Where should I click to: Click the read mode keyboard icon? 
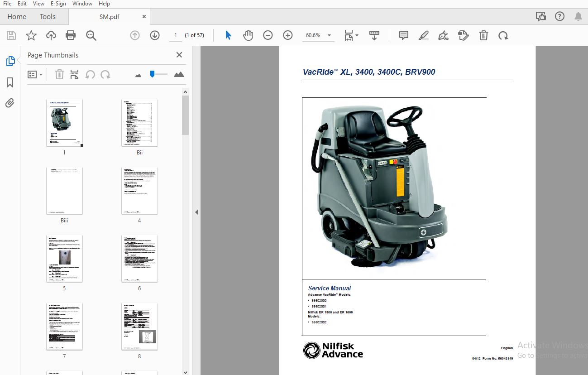[374, 35]
